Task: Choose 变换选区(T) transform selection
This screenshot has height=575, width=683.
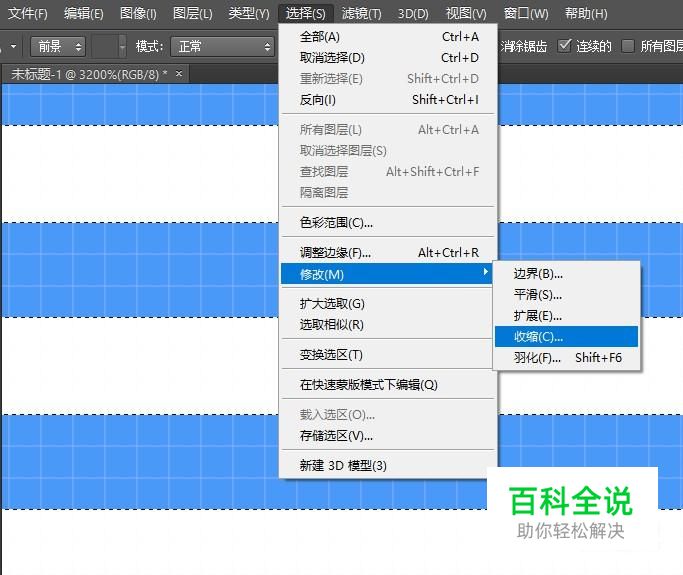Action: point(389,355)
